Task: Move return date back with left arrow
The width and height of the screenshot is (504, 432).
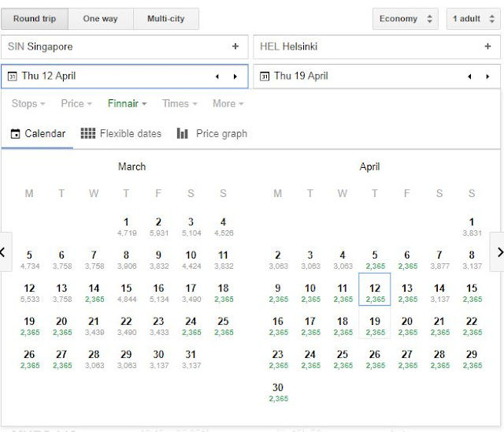Action: pos(470,76)
